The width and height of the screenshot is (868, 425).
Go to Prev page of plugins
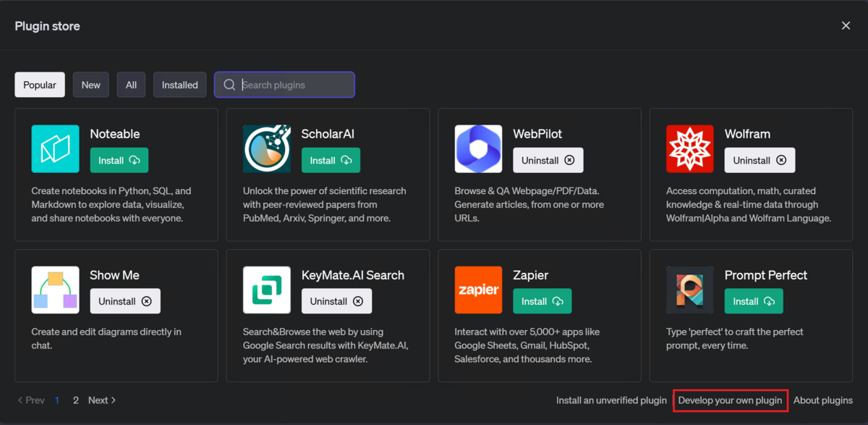coord(31,400)
